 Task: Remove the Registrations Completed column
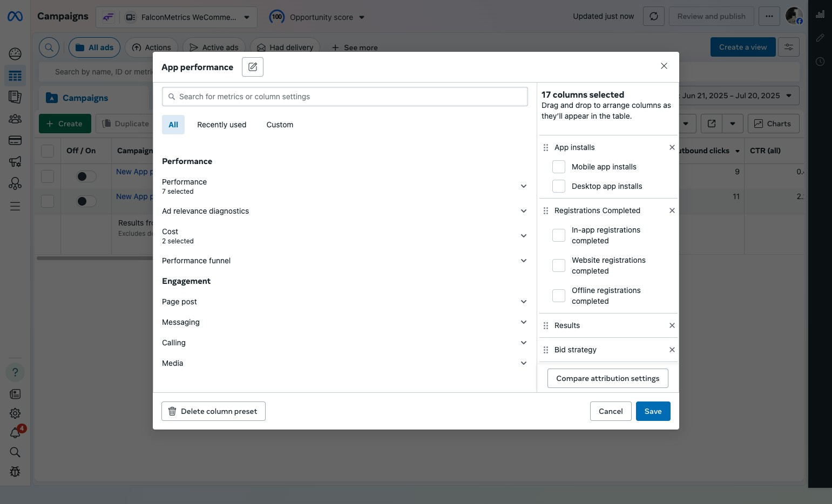(x=672, y=210)
